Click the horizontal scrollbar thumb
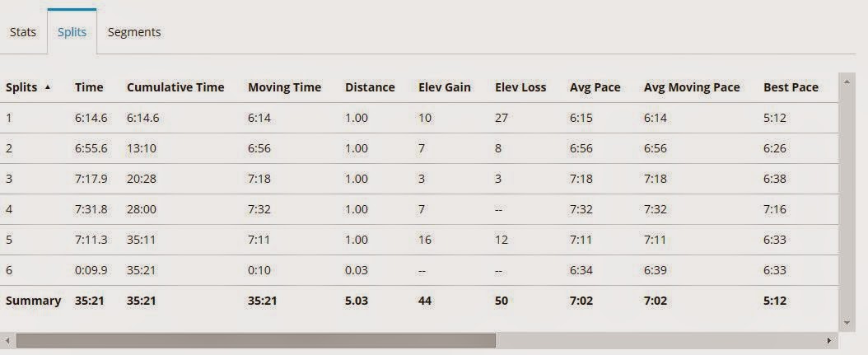Viewport: 868px width, 355px height. [x=256, y=340]
